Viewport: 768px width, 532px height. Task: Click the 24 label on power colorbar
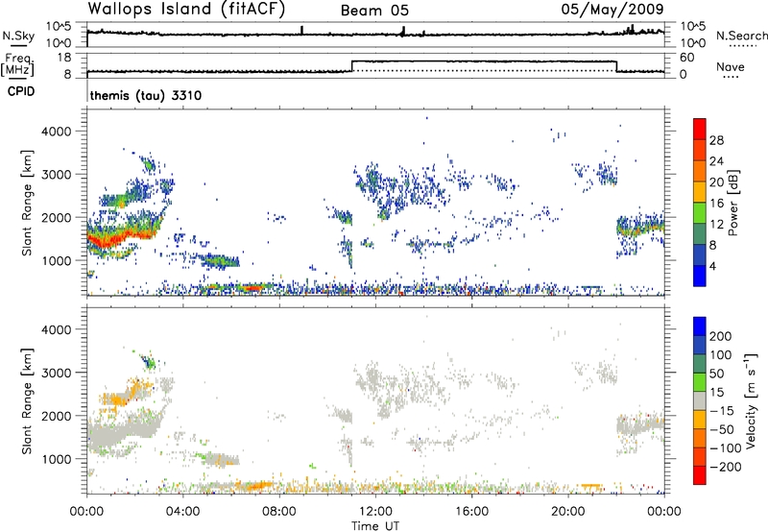(716, 161)
